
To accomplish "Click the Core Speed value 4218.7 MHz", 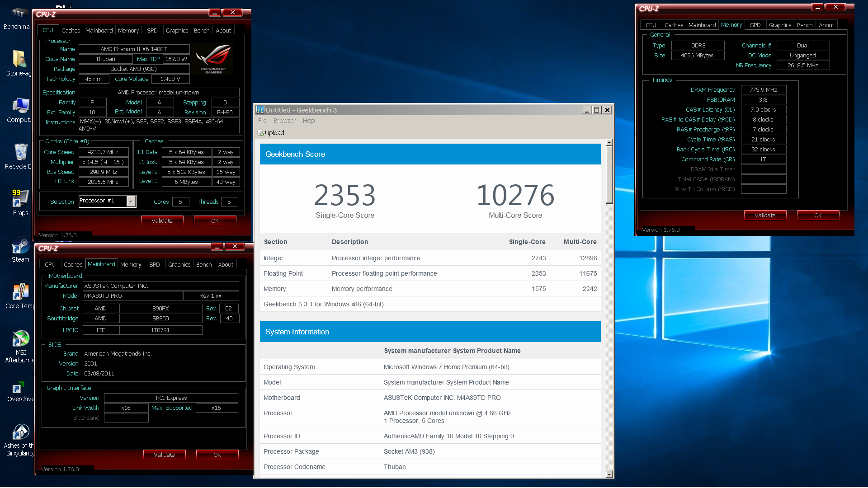I will coord(104,152).
